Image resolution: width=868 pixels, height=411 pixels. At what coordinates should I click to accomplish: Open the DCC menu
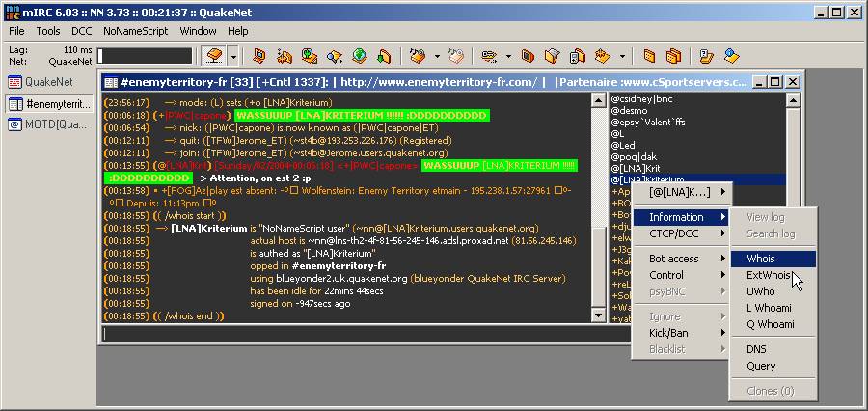[82, 31]
